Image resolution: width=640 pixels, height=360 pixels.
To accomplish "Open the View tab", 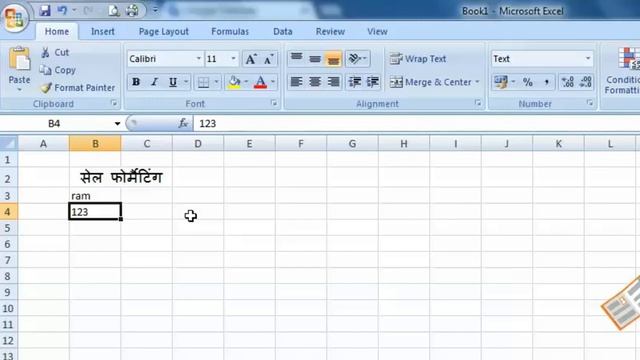I will [377, 31].
